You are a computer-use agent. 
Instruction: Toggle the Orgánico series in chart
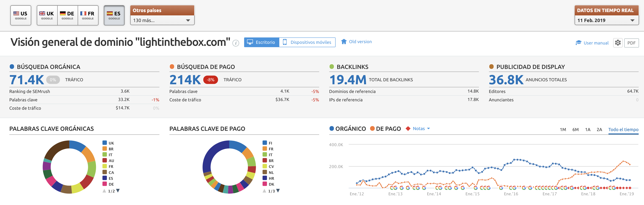[x=347, y=129]
